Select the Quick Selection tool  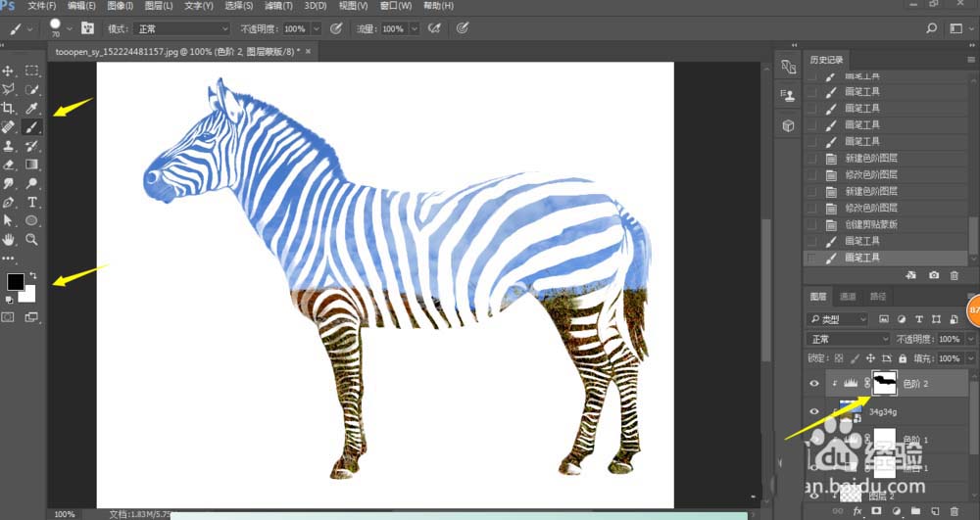tap(32, 89)
